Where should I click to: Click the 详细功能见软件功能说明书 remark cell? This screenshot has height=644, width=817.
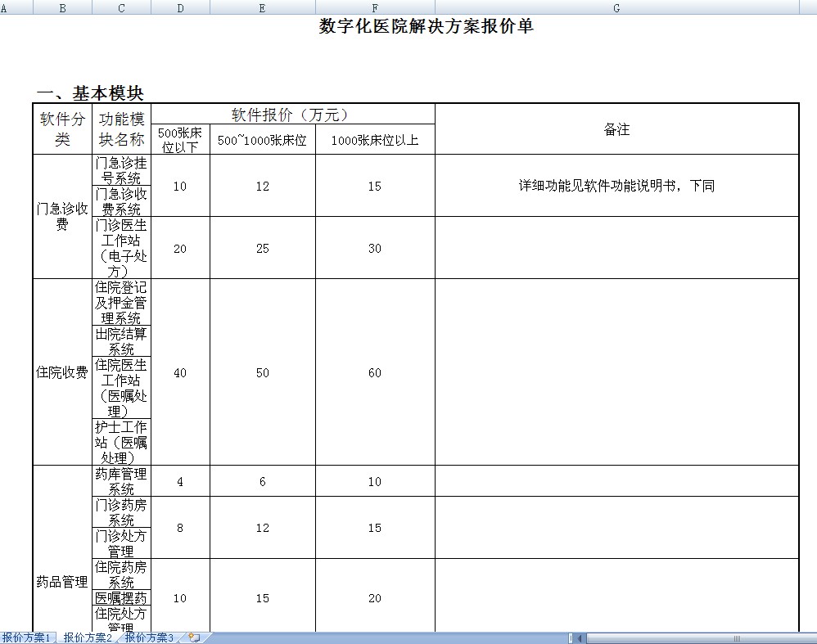point(616,186)
